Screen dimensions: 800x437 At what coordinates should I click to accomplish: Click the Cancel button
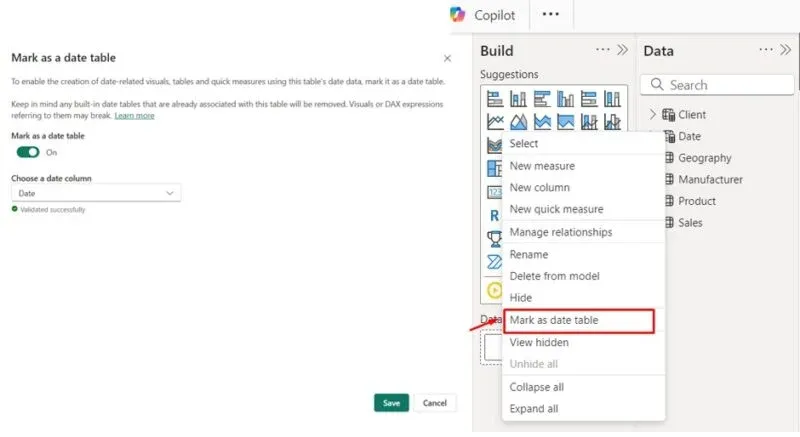[435, 403]
